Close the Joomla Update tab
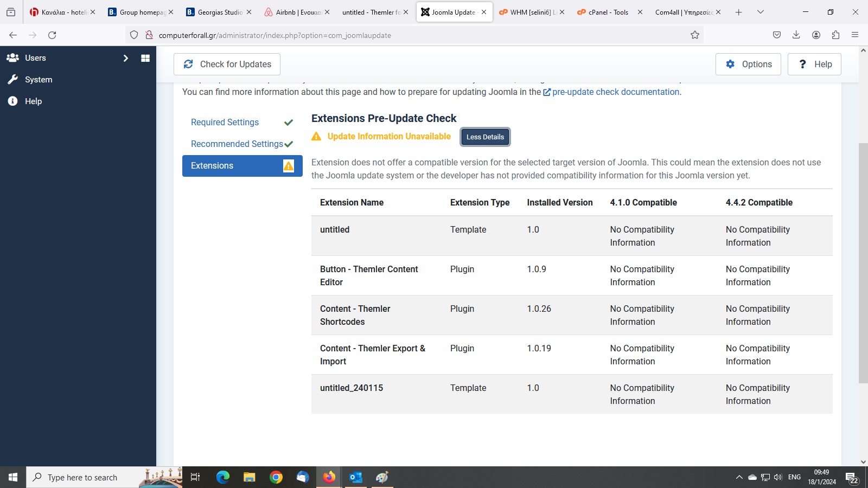 pyautogui.click(x=484, y=12)
